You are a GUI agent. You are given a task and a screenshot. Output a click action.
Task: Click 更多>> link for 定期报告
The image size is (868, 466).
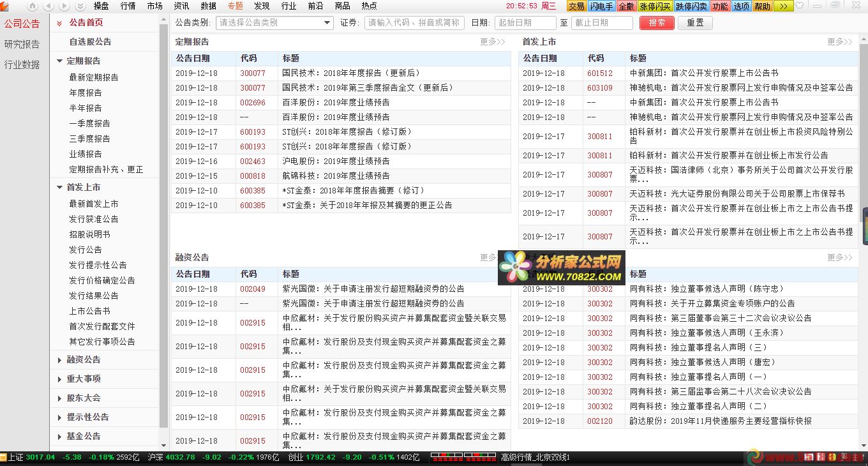(x=492, y=41)
